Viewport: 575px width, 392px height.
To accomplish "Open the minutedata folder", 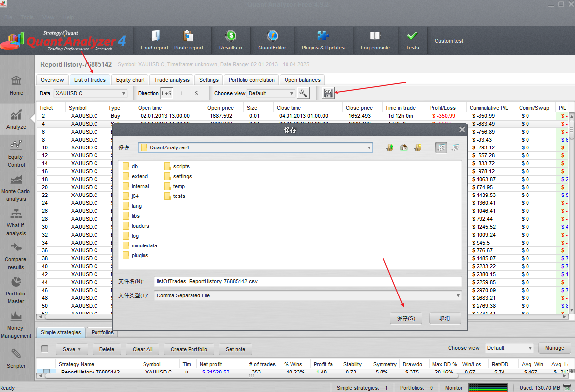I will (x=140, y=245).
